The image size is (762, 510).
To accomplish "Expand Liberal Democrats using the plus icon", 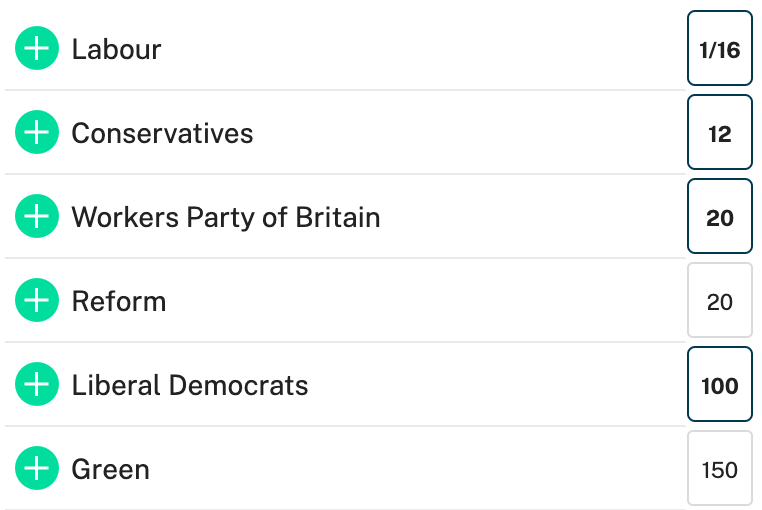I will click(37, 385).
